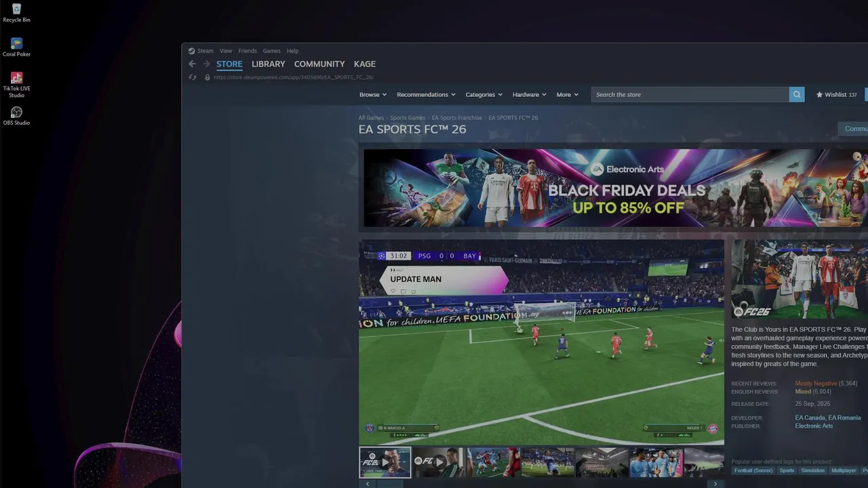Click the store page URL address text

pyautogui.click(x=294, y=77)
